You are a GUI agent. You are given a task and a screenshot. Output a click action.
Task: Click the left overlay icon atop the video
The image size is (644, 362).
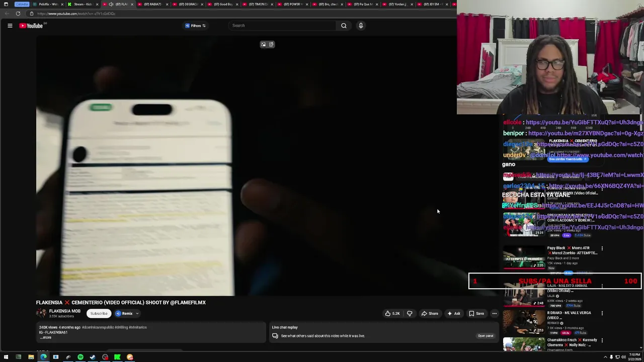(263, 44)
